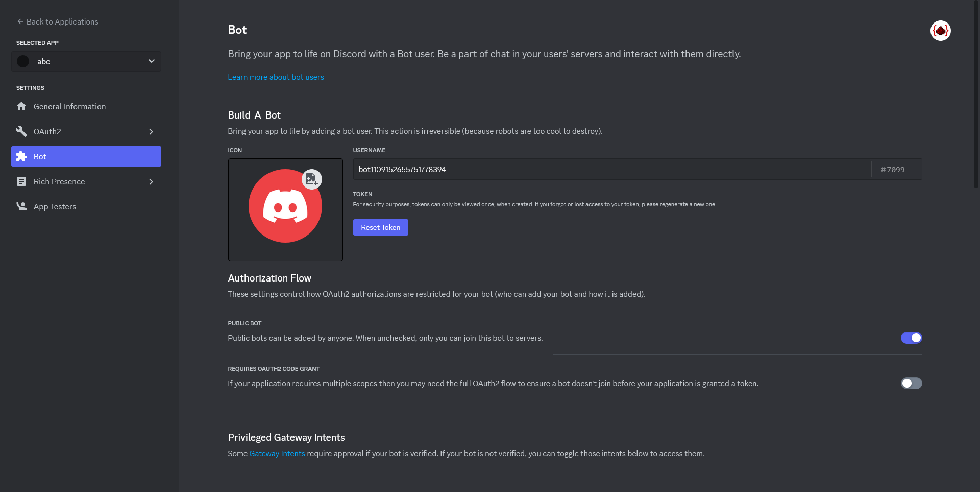Viewport: 980px width, 492px height.
Task: Disable the Public Bot toggle
Action: (911, 338)
